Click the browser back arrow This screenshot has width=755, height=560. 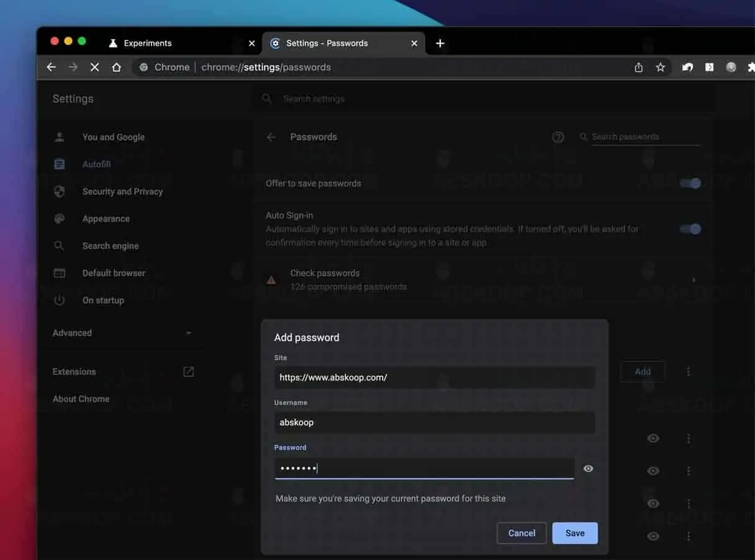click(x=52, y=68)
